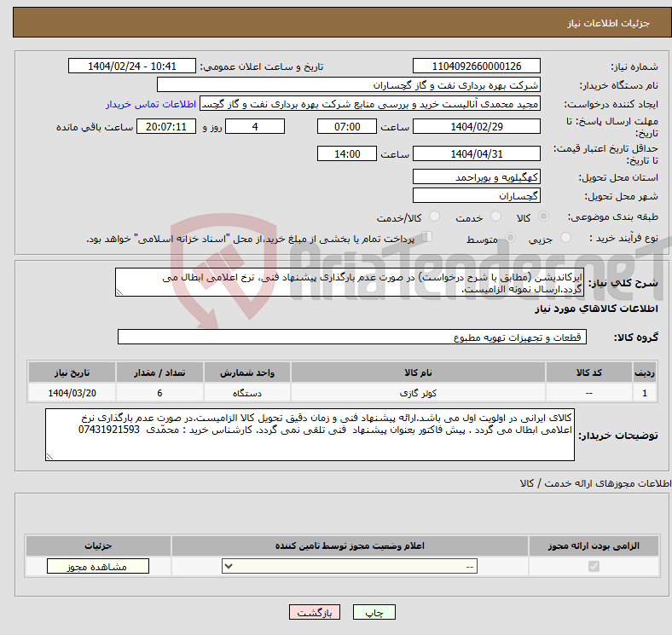
Task: Click the تاریخ نیاز column header
Action: tap(72, 372)
